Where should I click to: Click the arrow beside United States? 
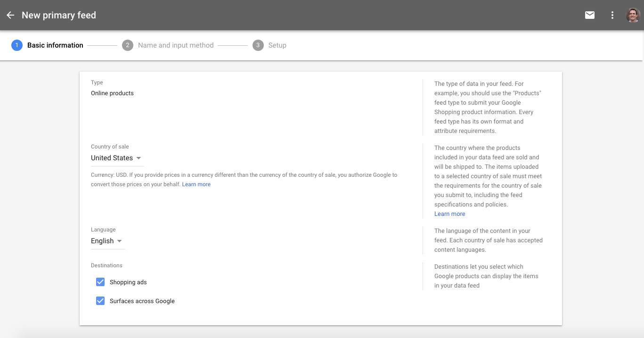(x=139, y=158)
